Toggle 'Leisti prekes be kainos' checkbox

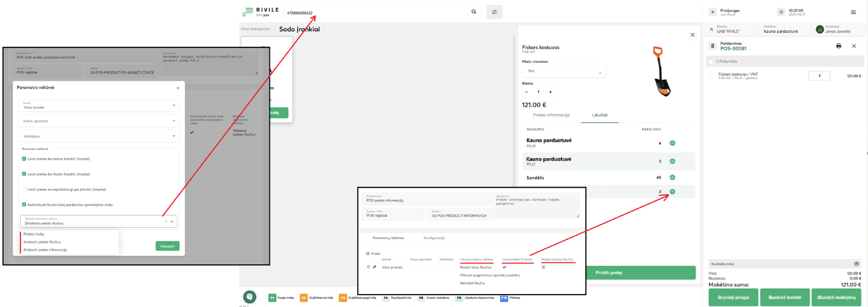coord(24,159)
